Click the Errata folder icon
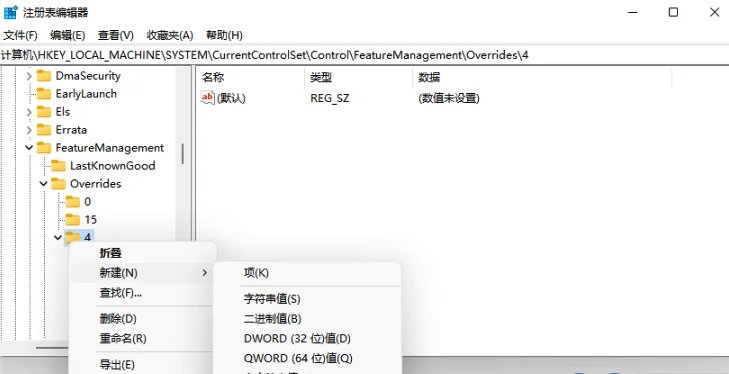 click(44, 130)
